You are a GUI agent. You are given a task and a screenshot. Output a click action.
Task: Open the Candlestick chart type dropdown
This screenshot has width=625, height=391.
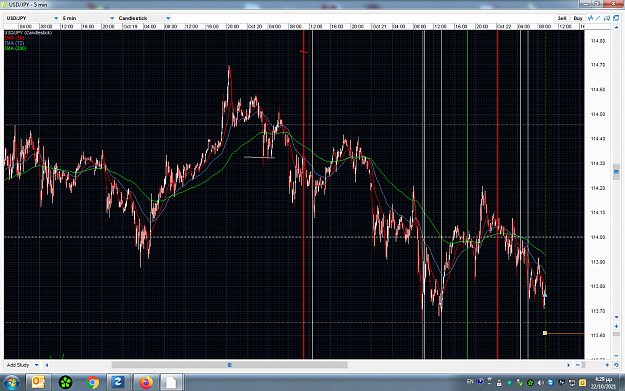(144, 18)
